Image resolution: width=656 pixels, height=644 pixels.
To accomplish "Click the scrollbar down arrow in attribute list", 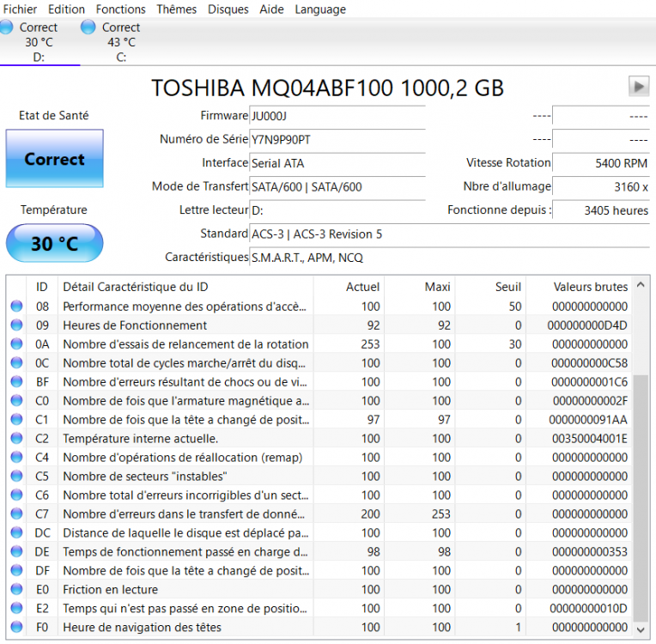I will (x=641, y=629).
